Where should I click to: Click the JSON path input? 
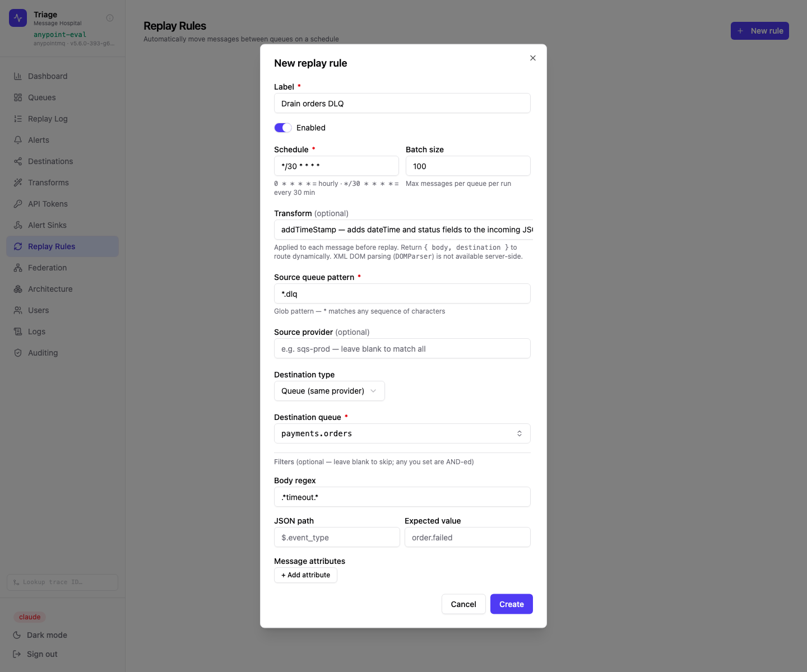(x=337, y=538)
